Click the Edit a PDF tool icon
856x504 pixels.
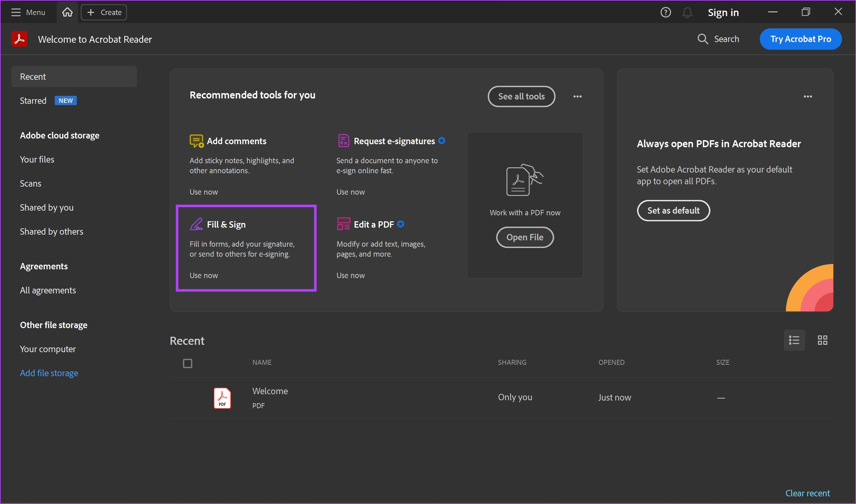click(344, 224)
